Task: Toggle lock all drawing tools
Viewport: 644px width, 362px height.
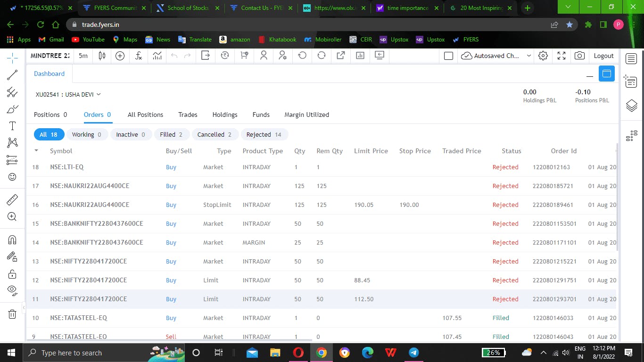Action: (x=12, y=274)
